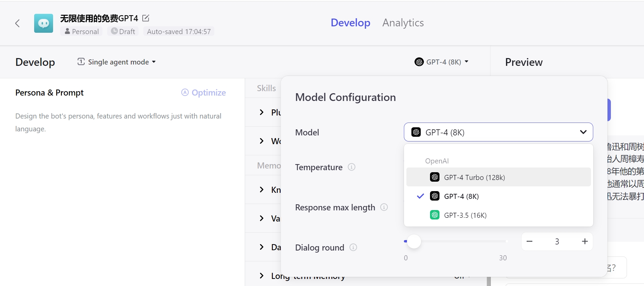The height and width of the screenshot is (286, 644).
Task: Select GPT-4 (8K) from model list
Action: [x=498, y=196]
